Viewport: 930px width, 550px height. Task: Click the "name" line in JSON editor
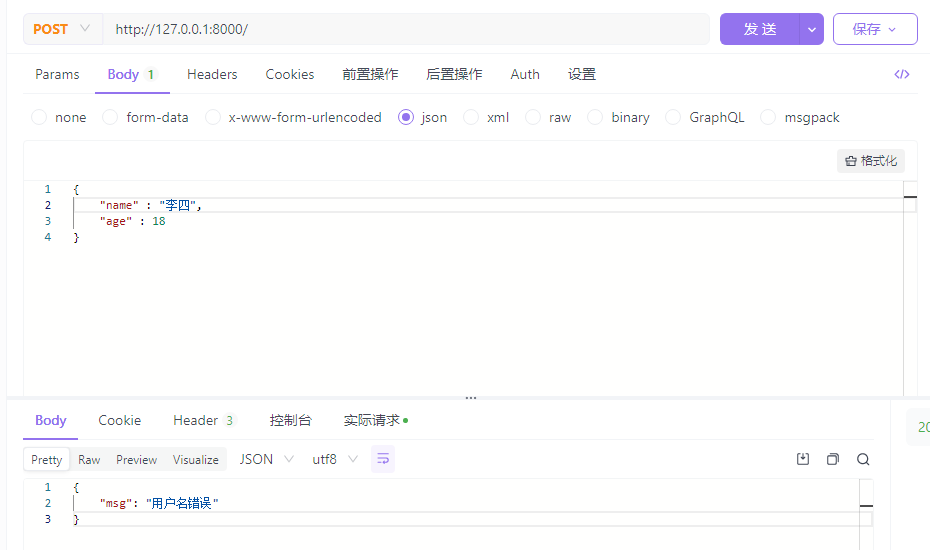tap(151, 205)
